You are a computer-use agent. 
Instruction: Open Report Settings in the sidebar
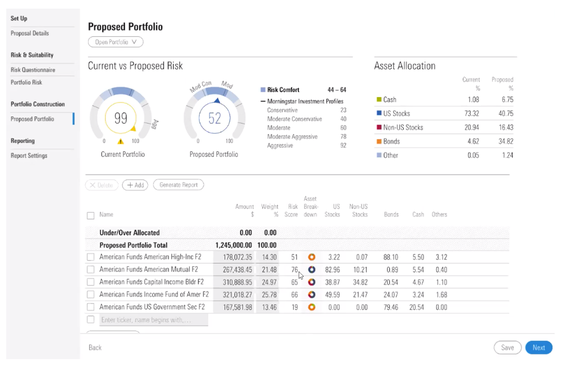(x=29, y=156)
